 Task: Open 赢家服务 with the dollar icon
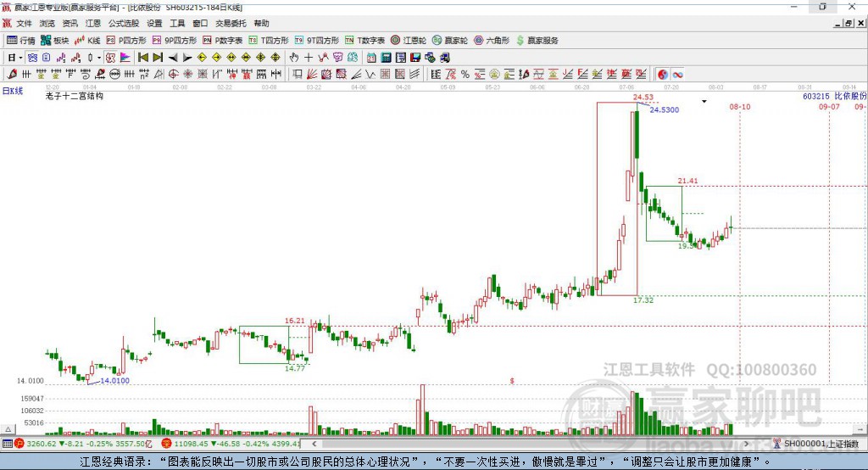[x=537, y=41]
